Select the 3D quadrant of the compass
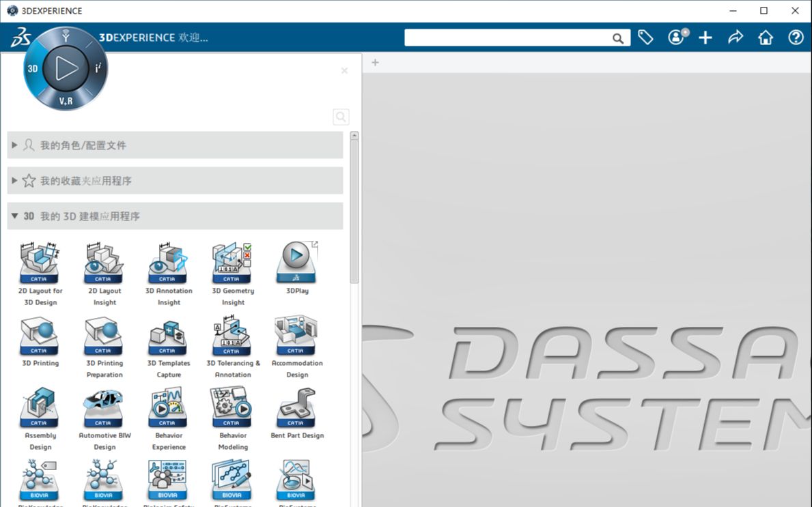 coord(33,68)
